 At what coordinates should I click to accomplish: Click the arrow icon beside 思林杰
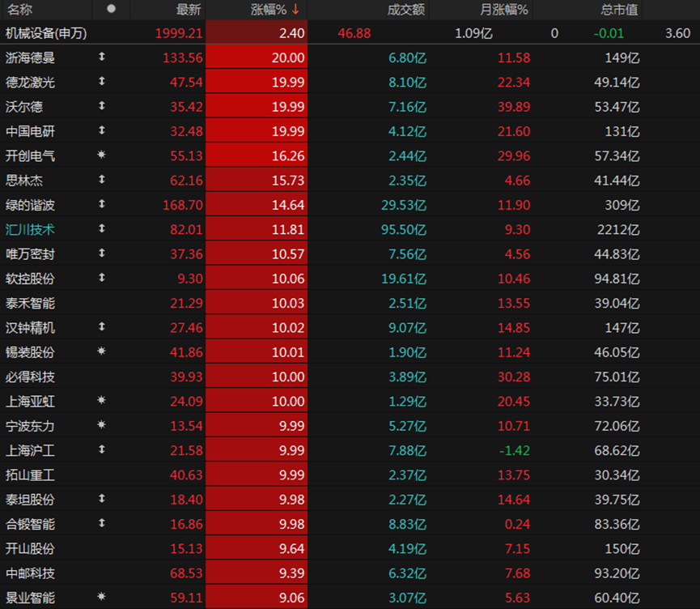pos(102,180)
